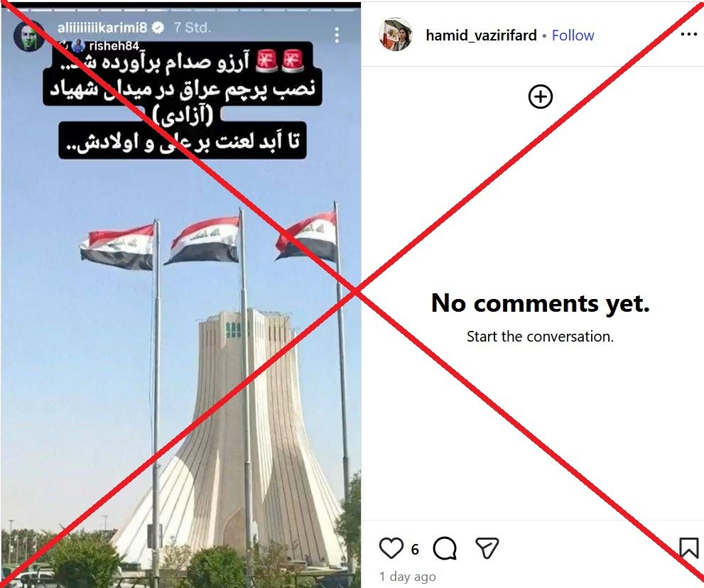Open risheh84_ reshared account tag
The width and height of the screenshot is (704, 588).
coord(109,45)
